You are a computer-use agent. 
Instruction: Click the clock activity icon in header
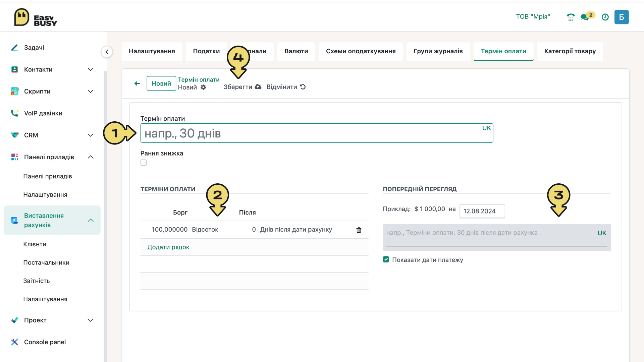click(605, 17)
